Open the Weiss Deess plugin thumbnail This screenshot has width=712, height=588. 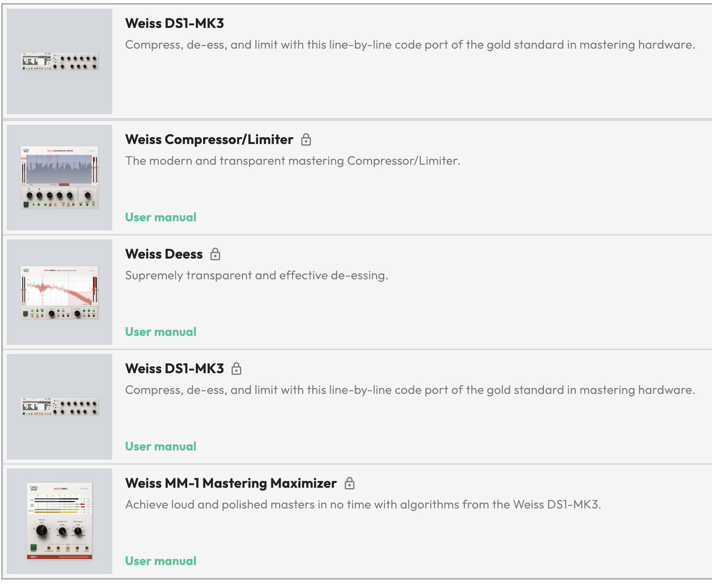click(x=60, y=292)
